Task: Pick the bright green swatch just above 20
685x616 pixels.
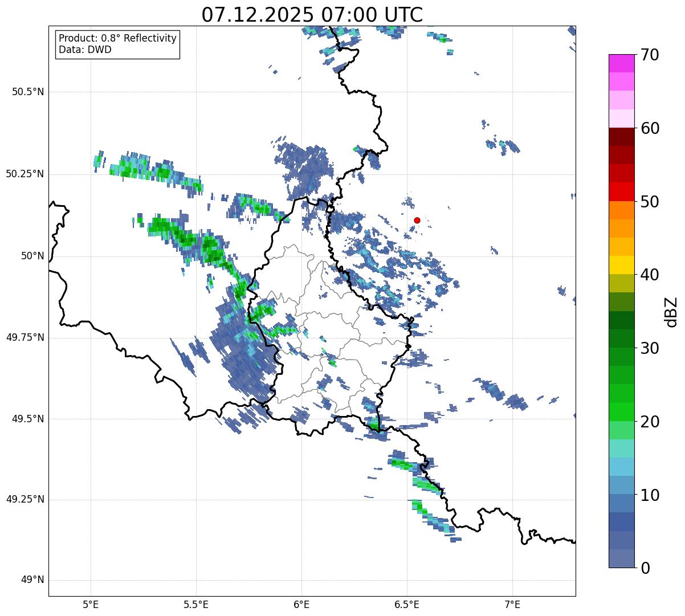Action: pyautogui.click(x=622, y=411)
